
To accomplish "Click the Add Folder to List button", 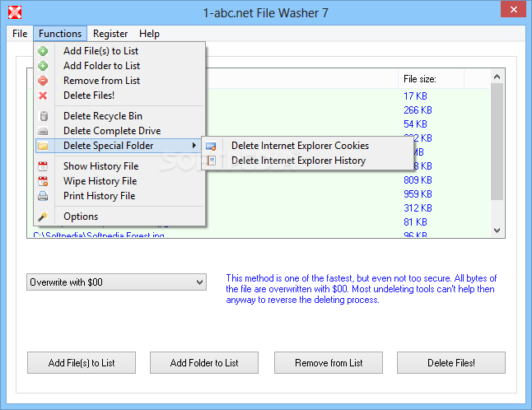I will [x=204, y=363].
